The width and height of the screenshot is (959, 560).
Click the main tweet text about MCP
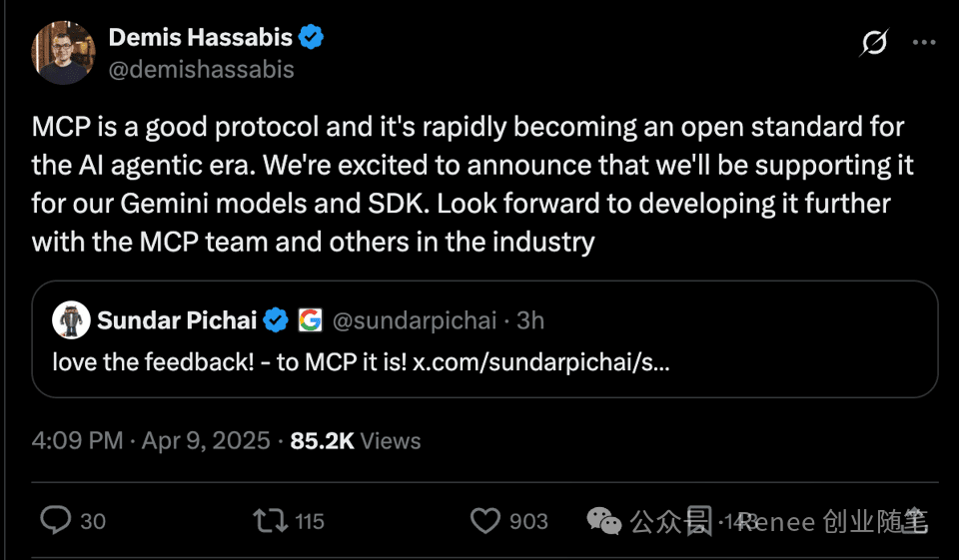(x=470, y=184)
